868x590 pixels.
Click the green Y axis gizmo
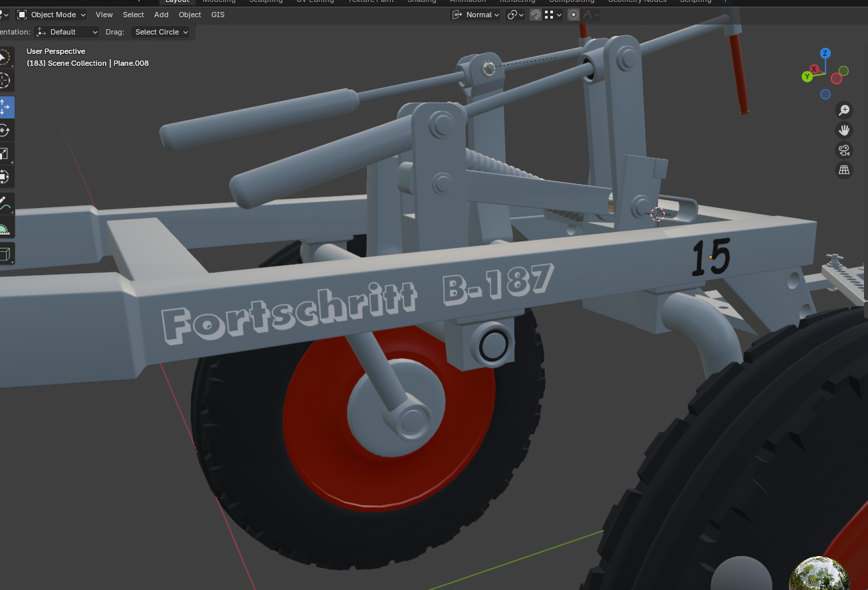click(x=807, y=77)
